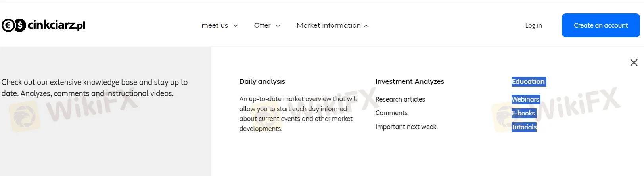Click the 'Log in' link

pyautogui.click(x=533, y=25)
